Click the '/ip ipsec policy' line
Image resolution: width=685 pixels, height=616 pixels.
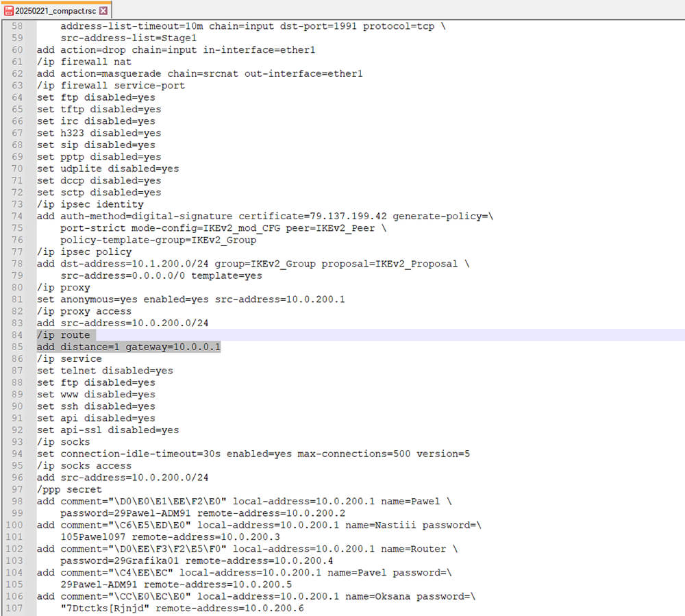coord(84,251)
